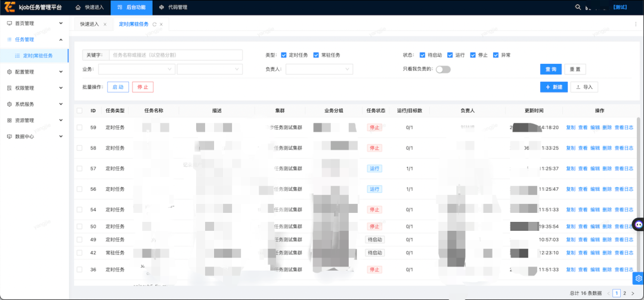Click the 【测试】 environment label in header
The height and width of the screenshot is (300, 644).
(x=620, y=7)
